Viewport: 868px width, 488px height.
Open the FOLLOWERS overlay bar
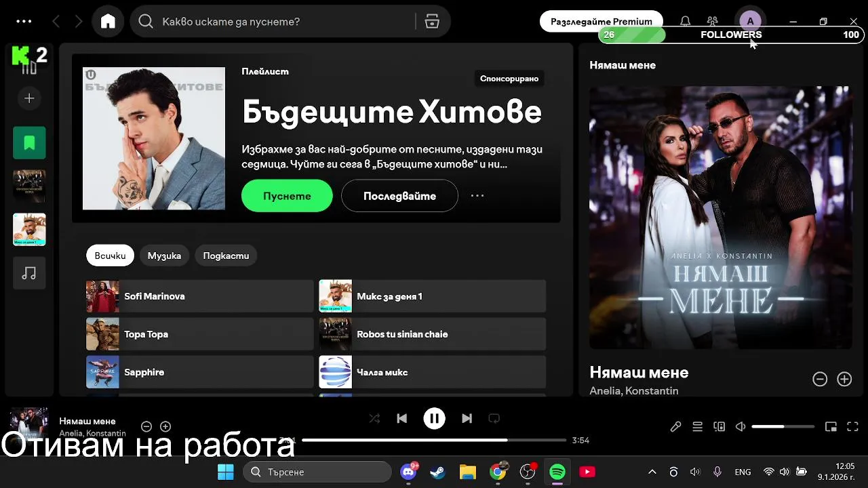pos(730,35)
